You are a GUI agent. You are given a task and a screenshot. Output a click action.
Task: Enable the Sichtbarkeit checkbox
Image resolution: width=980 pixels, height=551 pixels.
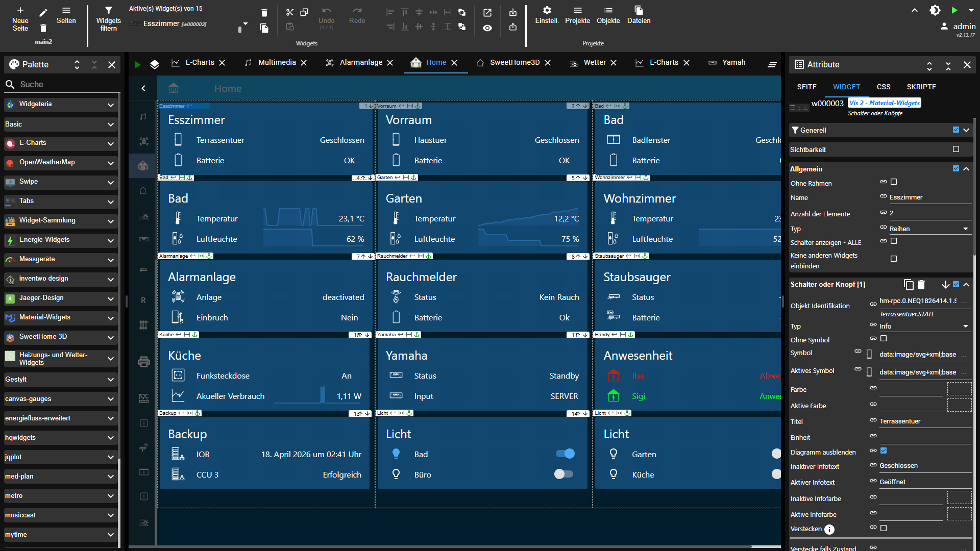(x=957, y=149)
